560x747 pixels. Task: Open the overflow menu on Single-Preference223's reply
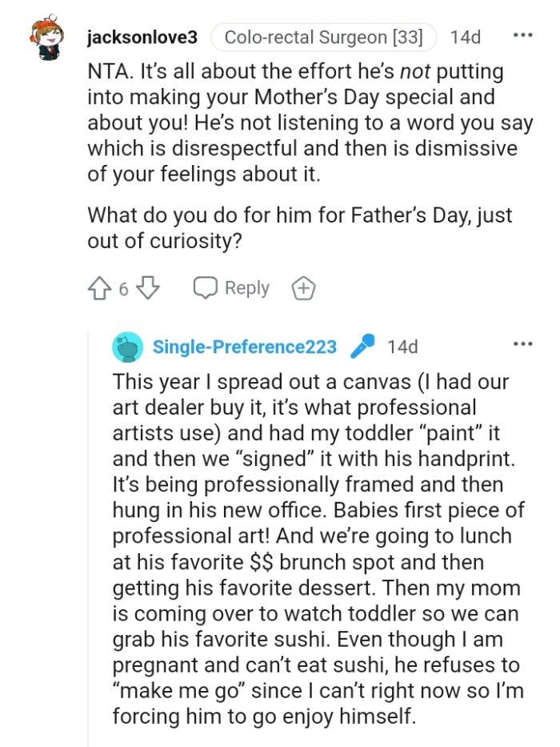[523, 344]
